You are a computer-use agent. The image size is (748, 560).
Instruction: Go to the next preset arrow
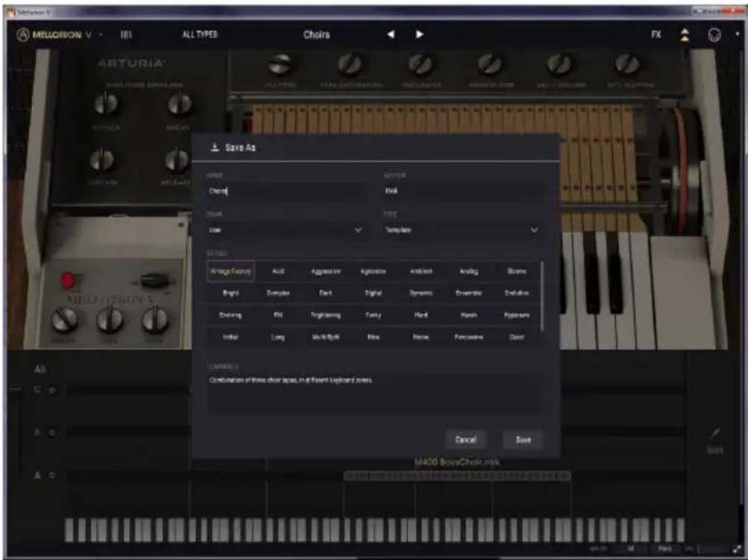coord(419,34)
